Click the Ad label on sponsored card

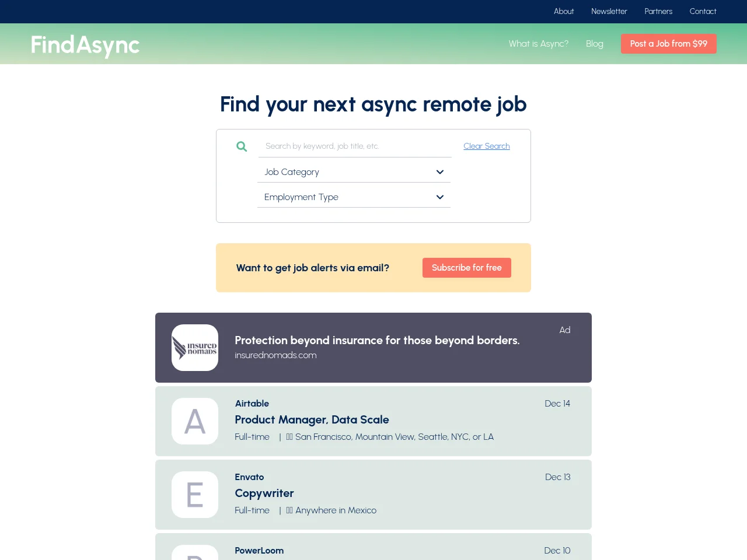(x=565, y=330)
